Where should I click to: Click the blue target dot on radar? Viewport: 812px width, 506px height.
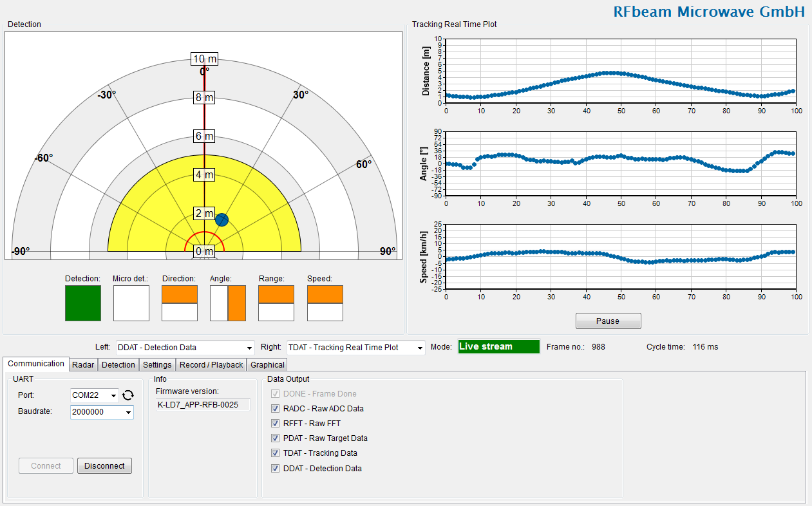[222, 220]
